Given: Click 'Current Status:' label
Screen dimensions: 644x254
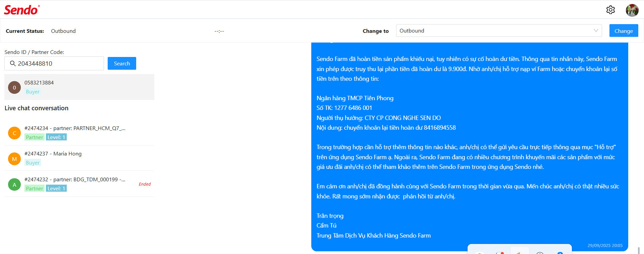Looking at the screenshot, I should 25,31.
